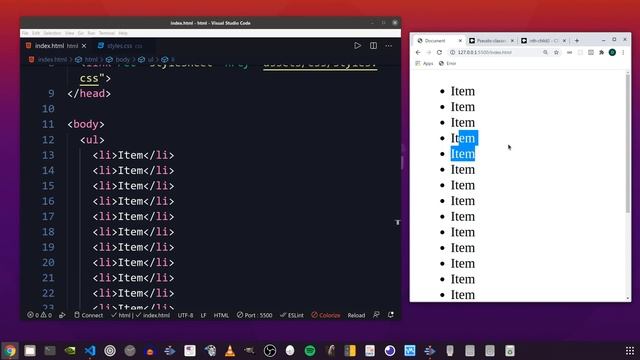Viewport: 640px width, 360px height.
Task: Open the Help menu in VS Code
Action: [123, 33]
